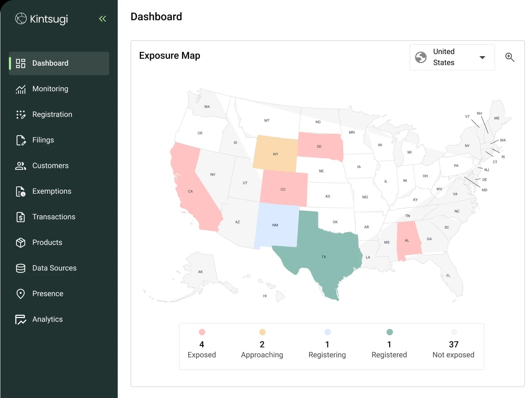The image size is (532, 398).
Task: Click the '1 Registered' legend count
Action: click(x=389, y=349)
